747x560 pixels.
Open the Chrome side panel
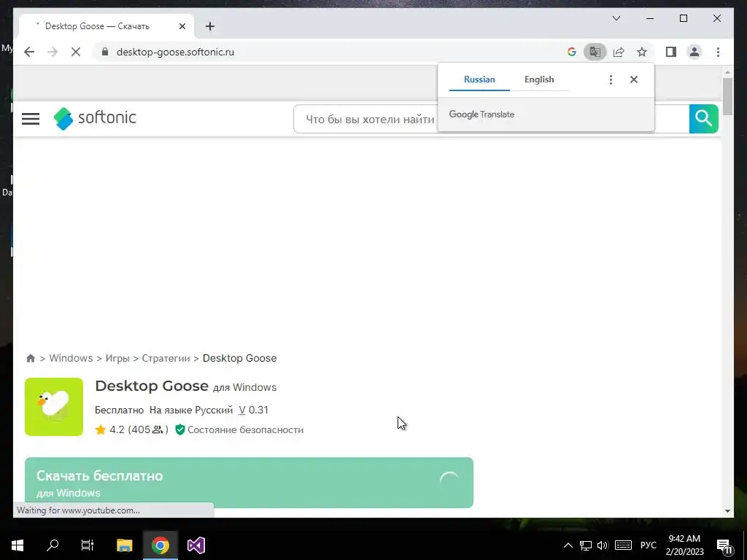click(671, 52)
